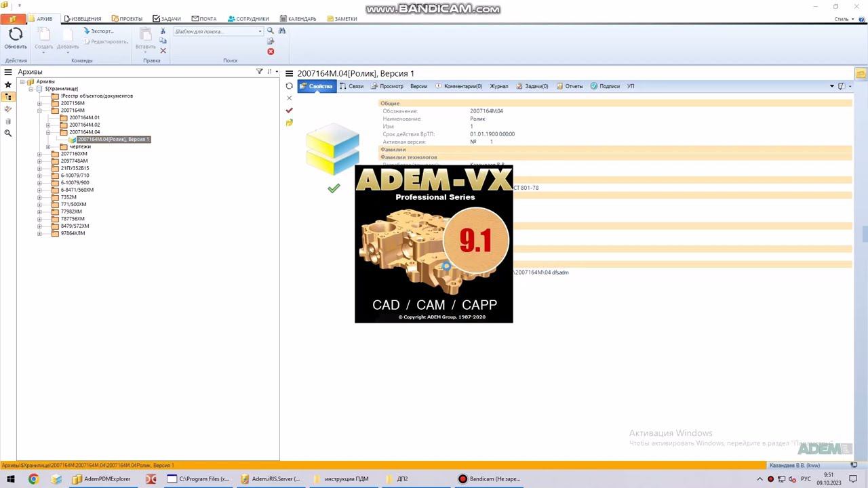The height and width of the screenshot is (488, 868).
Task: Click the Редактировать button
Action: click(106, 41)
